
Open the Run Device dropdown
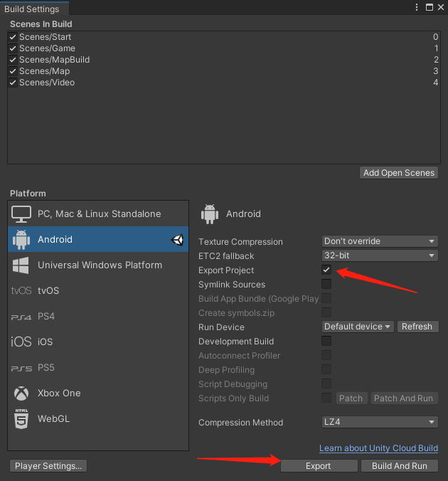pos(358,327)
